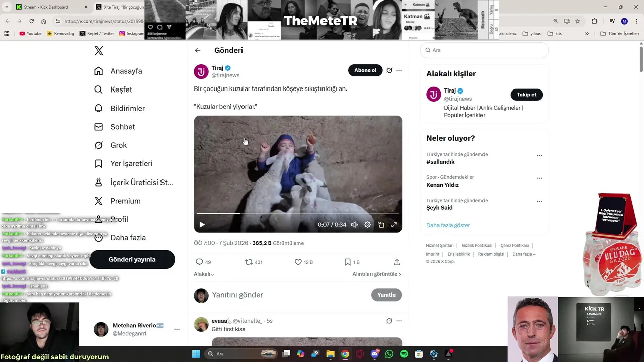Open Keşfet in the sidebar
This screenshot has height=362, width=644.
[113, 89]
